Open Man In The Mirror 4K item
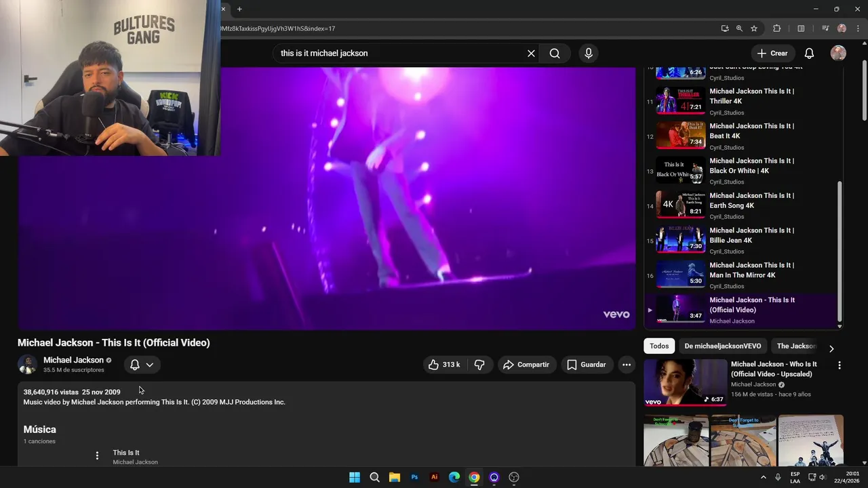868x488 pixels. pyautogui.click(x=742, y=274)
